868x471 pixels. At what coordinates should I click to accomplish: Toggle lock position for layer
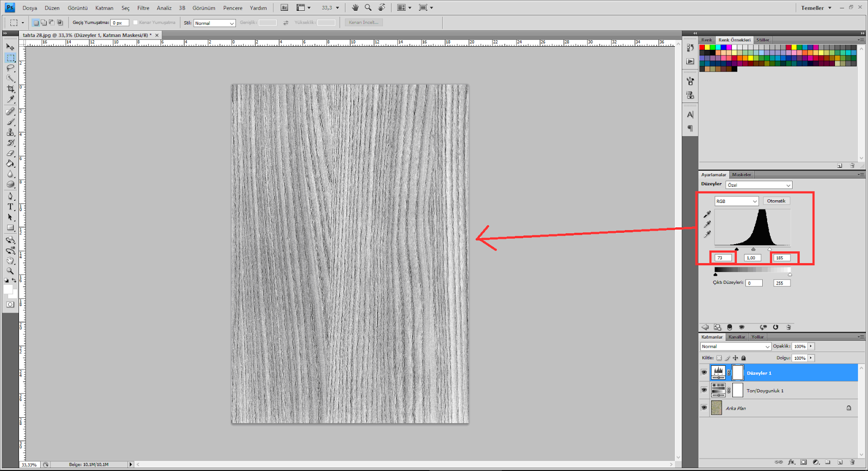[736, 358]
